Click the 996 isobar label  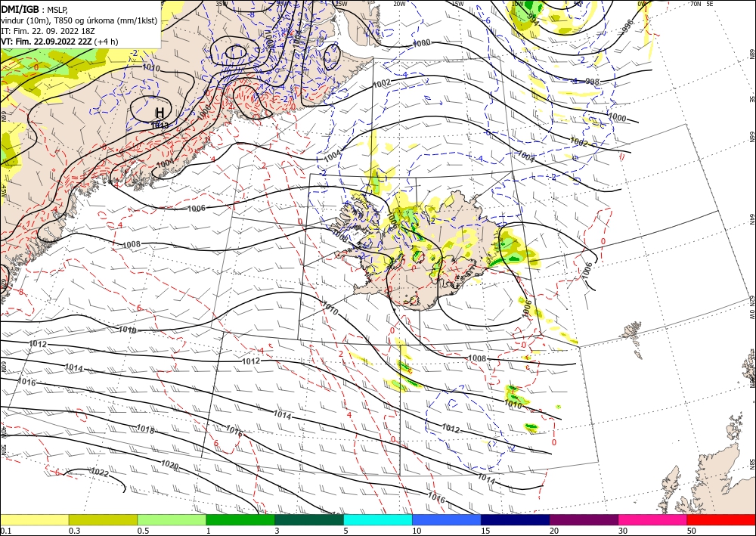click(627, 27)
